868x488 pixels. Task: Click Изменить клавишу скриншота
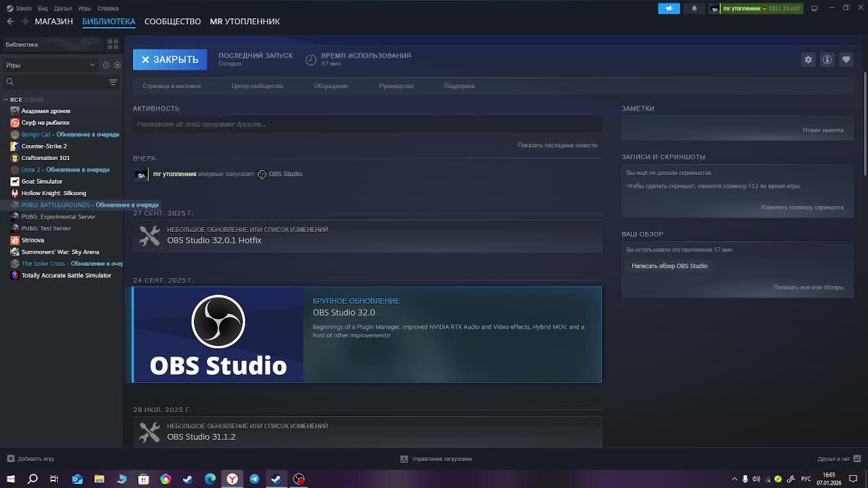coord(802,207)
